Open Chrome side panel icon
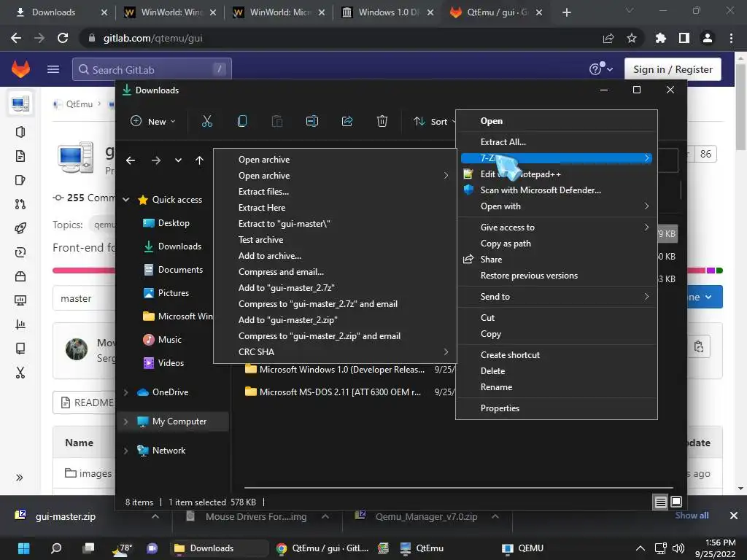 [684, 38]
